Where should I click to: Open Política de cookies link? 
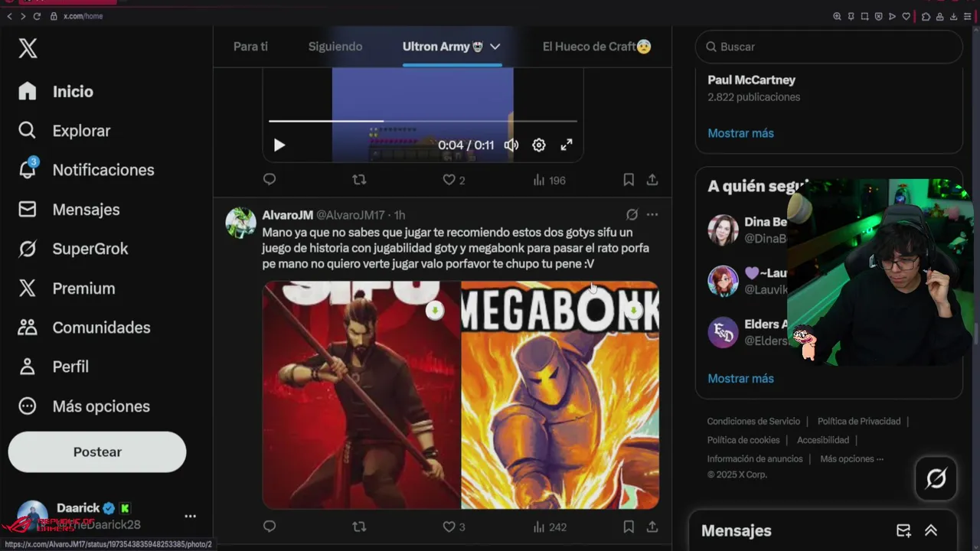pyautogui.click(x=743, y=440)
